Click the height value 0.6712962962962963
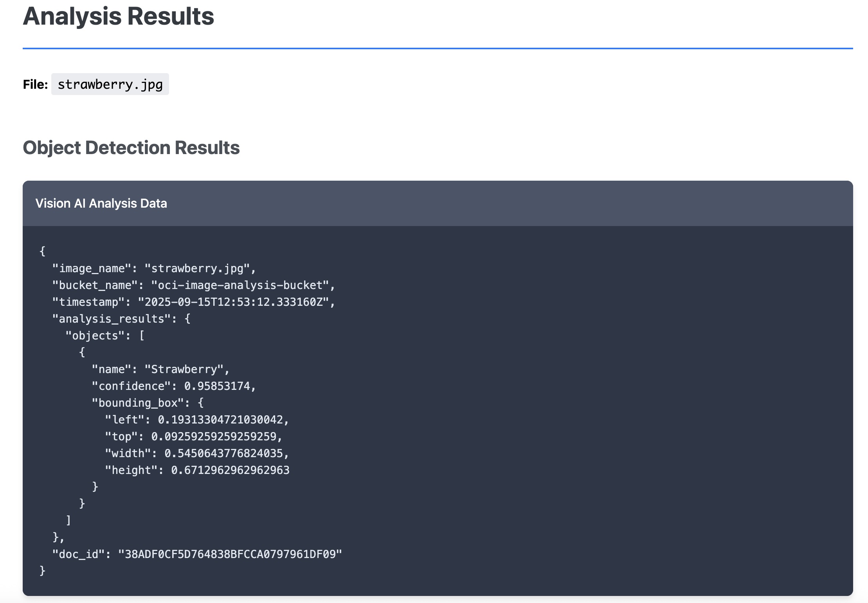868x603 pixels. (x=230, y=470)
